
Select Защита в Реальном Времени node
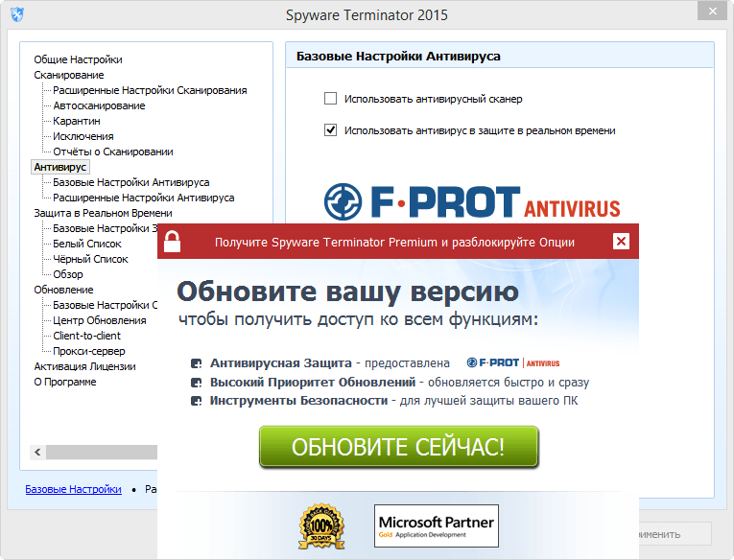click(103, 213)
